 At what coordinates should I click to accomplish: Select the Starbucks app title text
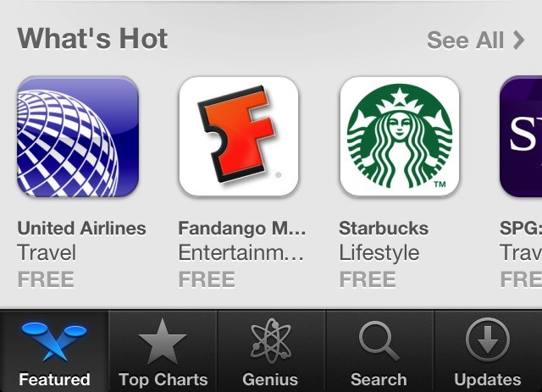coord(384,228)
